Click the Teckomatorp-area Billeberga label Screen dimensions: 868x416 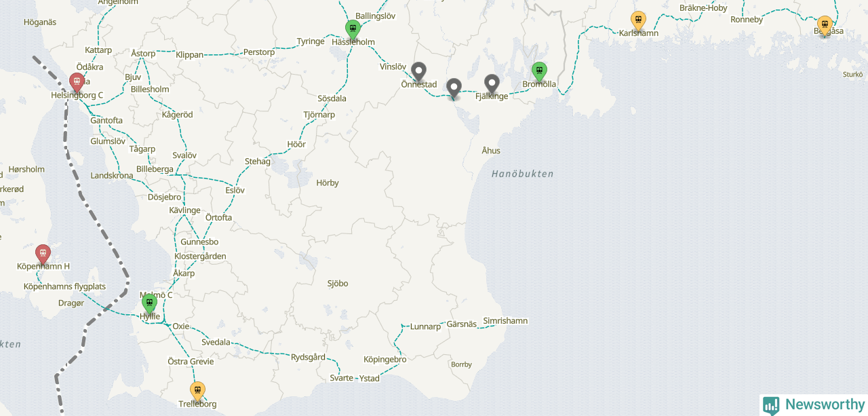[155, 169]
